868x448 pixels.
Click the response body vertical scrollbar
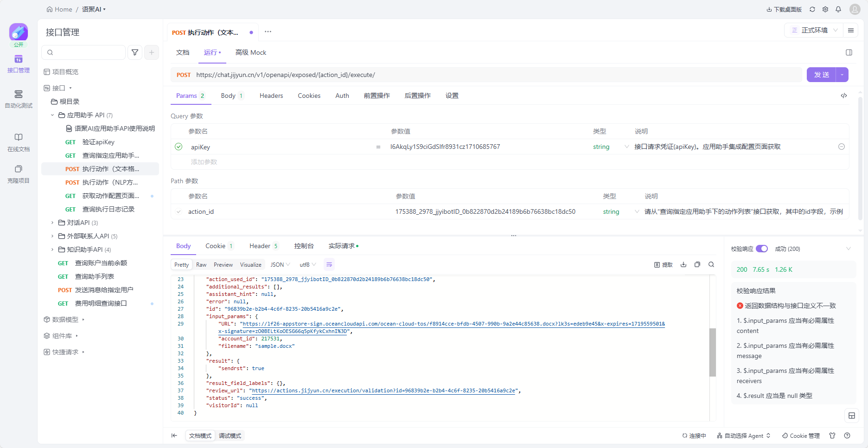(713, 352)
